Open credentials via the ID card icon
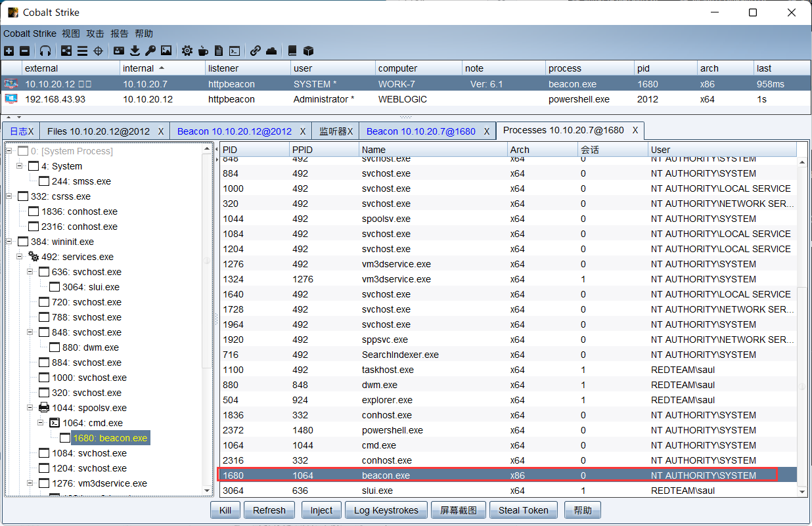This screenshot has height=526, width=812. [x=119, y=51]
